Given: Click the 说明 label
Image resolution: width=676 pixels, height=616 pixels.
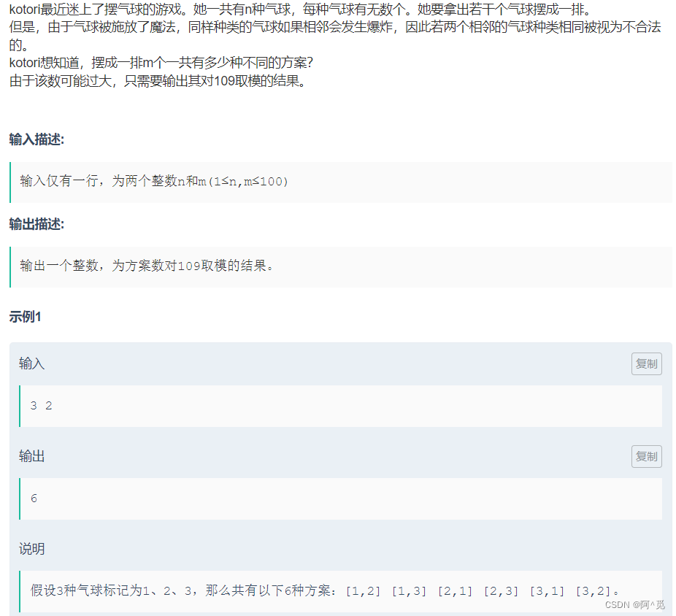Looking at the screenshot, I should 32,549.
